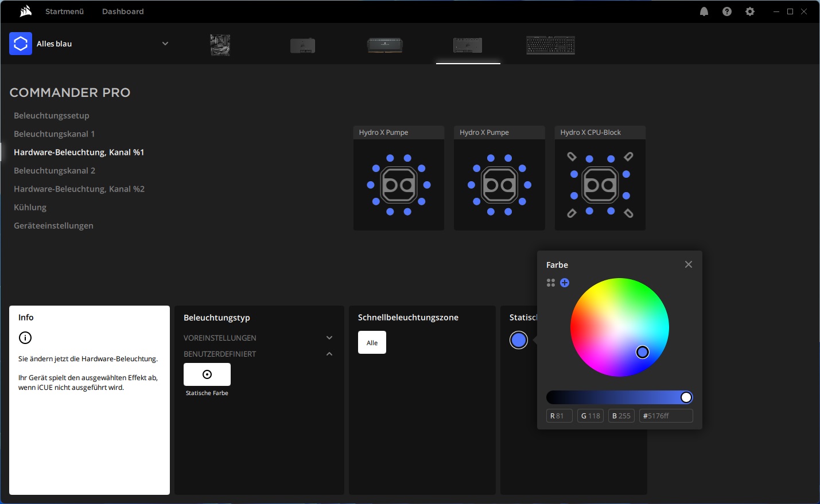Select the motherboard device thumbnail
The image size is (820, 504).
220,45
